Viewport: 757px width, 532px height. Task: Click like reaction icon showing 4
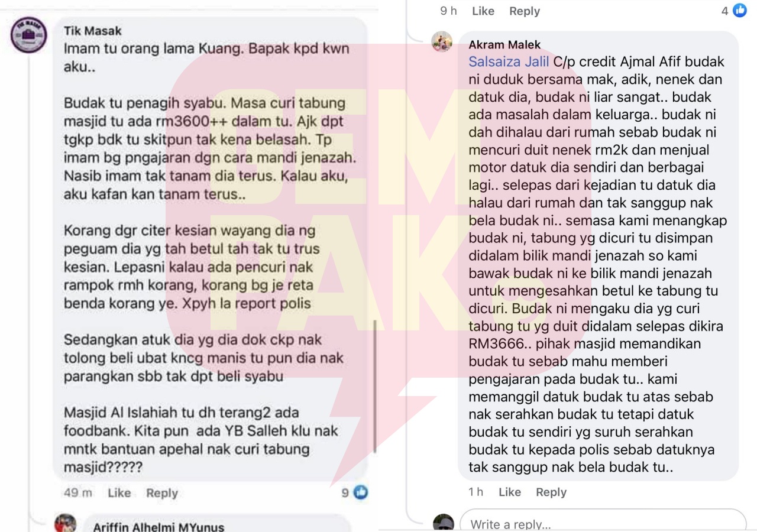tap(740, 11)
